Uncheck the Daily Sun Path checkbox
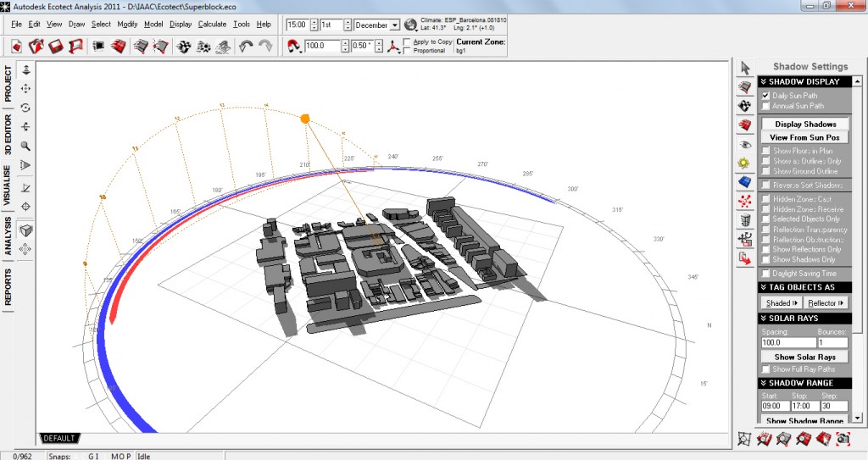 click(x=766, y=96)
